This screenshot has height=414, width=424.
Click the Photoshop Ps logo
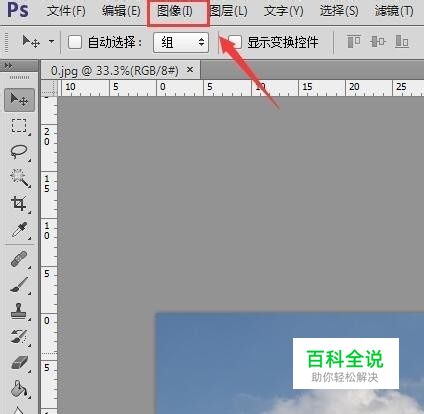18,10
